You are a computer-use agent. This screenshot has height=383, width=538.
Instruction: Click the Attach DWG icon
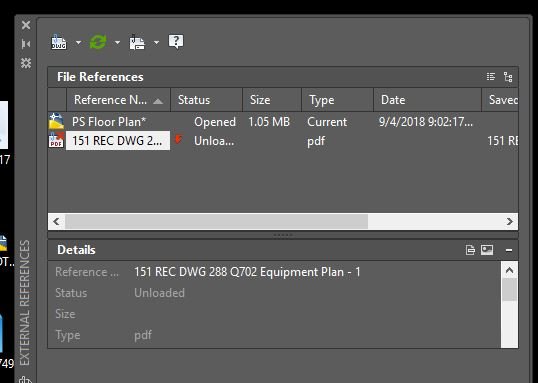[x=59, y=42]
